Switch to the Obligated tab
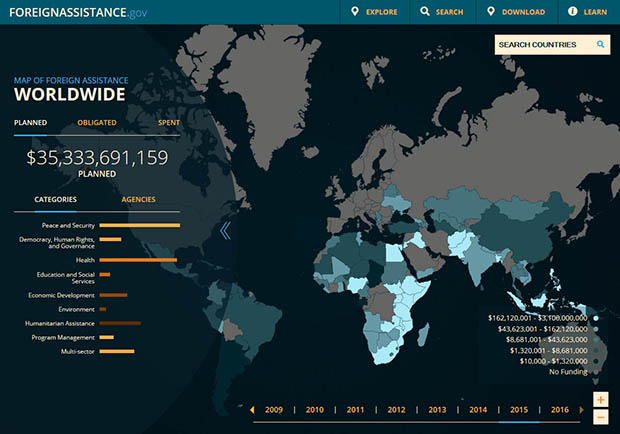 coord(97,123)
